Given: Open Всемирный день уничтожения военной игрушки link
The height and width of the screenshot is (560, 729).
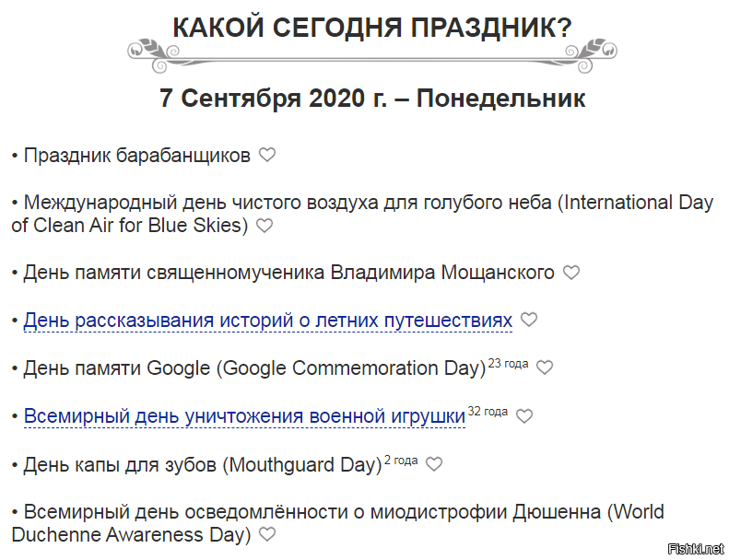Looking at the screenshot, I should pos(244,416).
